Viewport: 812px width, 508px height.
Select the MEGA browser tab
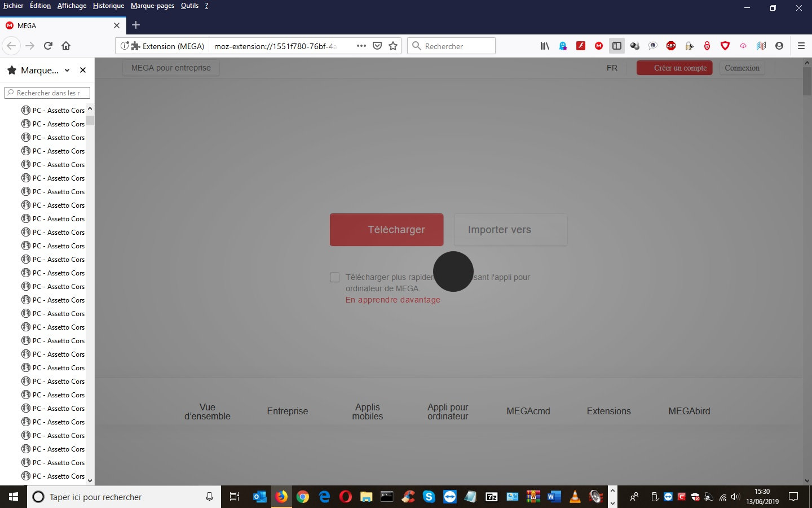point(63,25)
